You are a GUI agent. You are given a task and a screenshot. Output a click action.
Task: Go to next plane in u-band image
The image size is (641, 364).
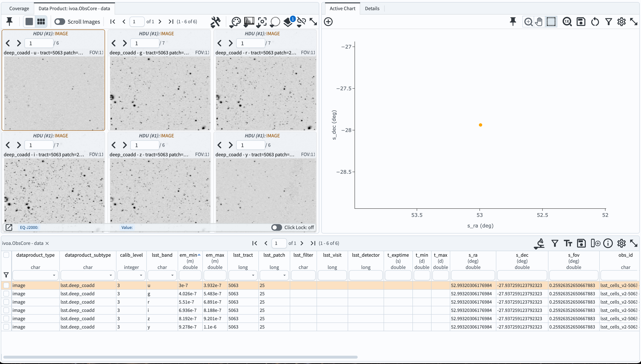[x=19, y=43]
